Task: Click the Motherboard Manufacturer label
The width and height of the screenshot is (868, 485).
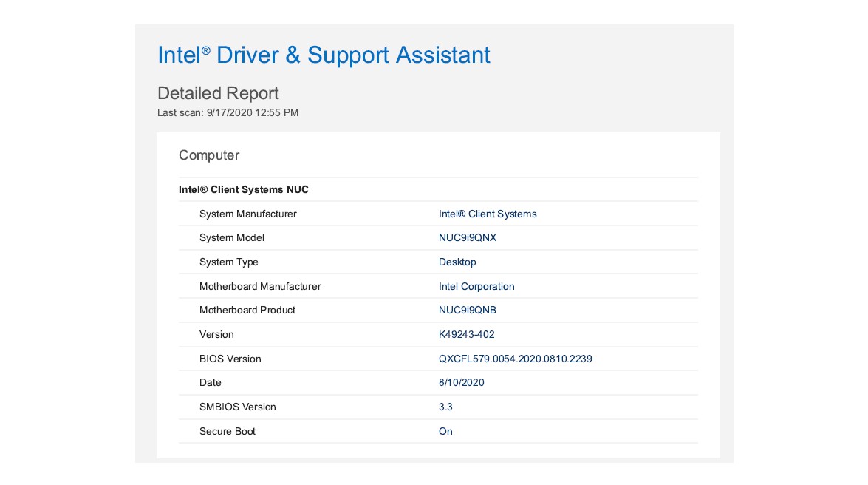Action: pos(260,287)
